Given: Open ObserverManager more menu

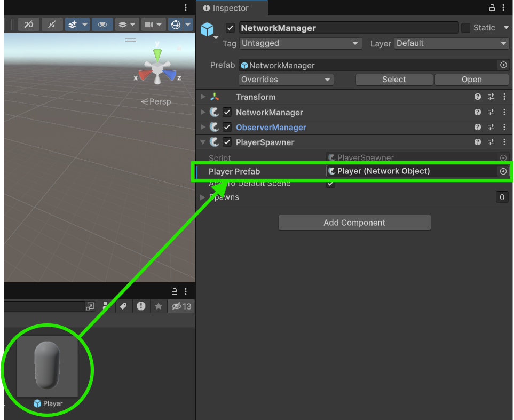Looking at the screenshot, I should [504, 127].
